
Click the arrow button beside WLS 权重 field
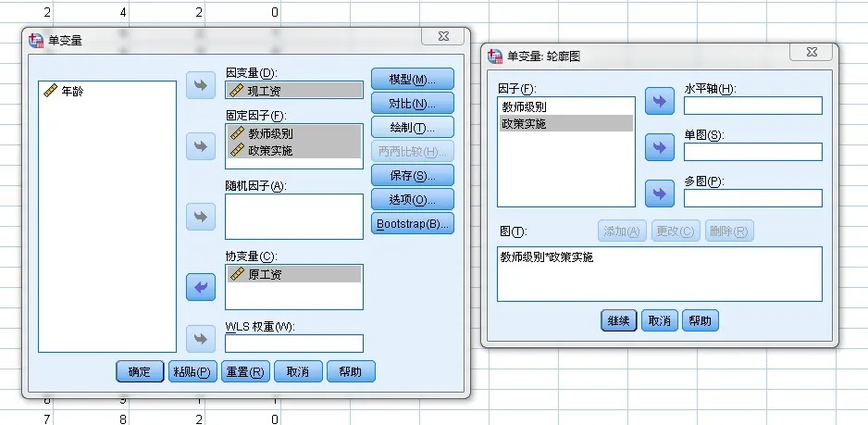(x=201, y=339)
